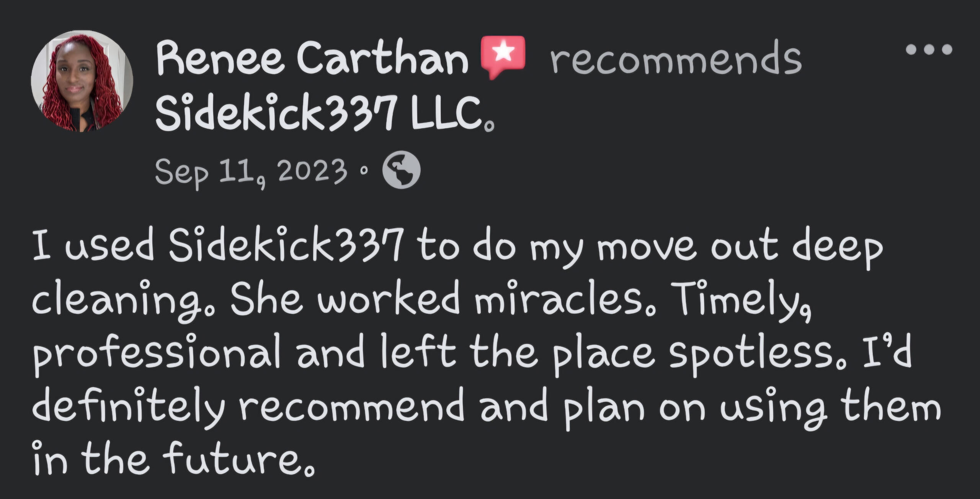Click the globe public audience icon
980x499 pixels.
[x=402, y=170]
